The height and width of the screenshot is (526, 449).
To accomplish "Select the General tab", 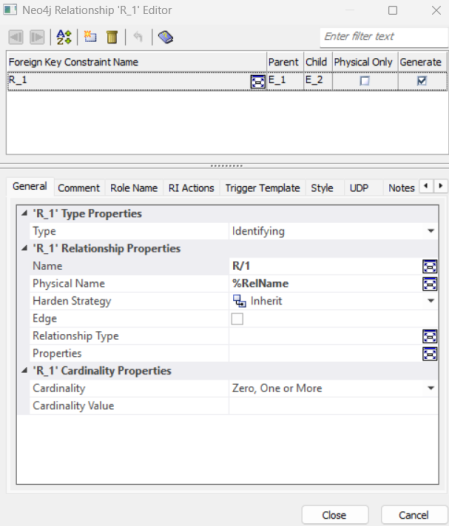I will click(30, 187).
